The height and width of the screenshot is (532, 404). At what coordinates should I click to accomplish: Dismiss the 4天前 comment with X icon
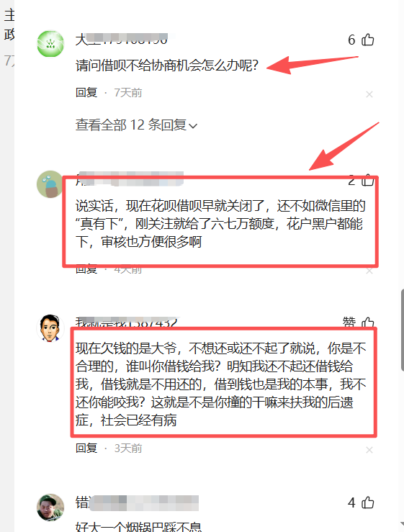point(369,271)
